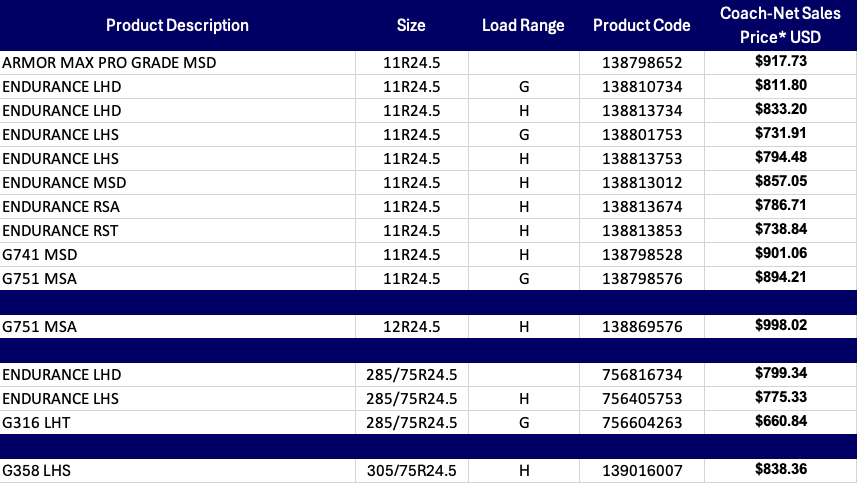The width and height of the screenshot is (857, 483).
Task: Click the Load Range column header
Action: (522, 25)
